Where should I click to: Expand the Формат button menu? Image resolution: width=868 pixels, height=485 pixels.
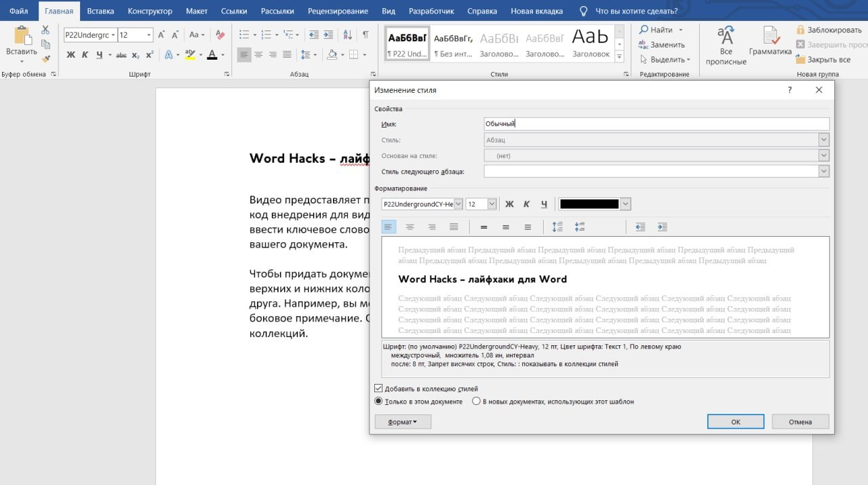[x=403, y=422]
